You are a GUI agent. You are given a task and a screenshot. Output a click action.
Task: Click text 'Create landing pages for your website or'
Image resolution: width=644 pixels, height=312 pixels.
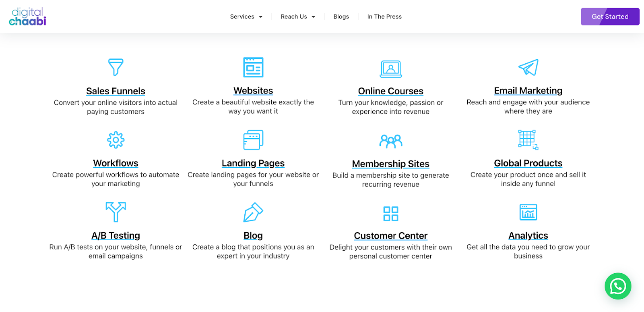253,175
